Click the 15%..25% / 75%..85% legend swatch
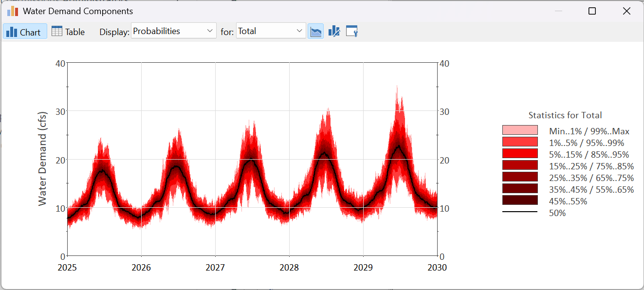Screen dimensions: 644x290 click(x=520, y=165)
